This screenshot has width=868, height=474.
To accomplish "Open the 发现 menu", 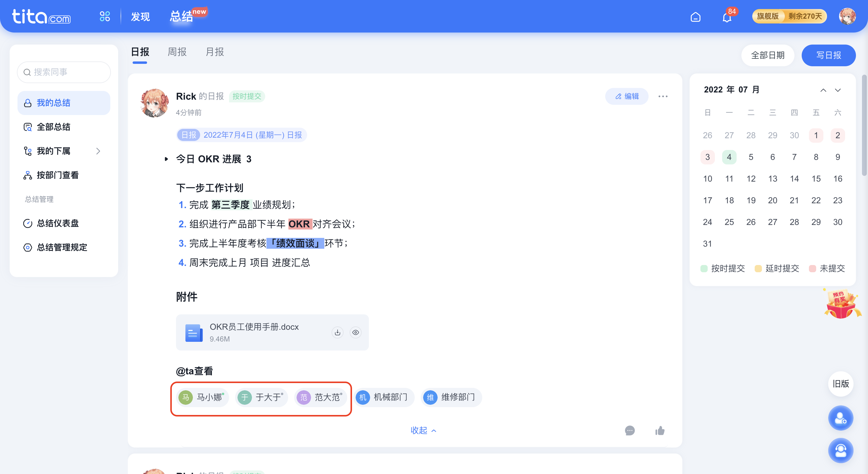I will 140,17.
